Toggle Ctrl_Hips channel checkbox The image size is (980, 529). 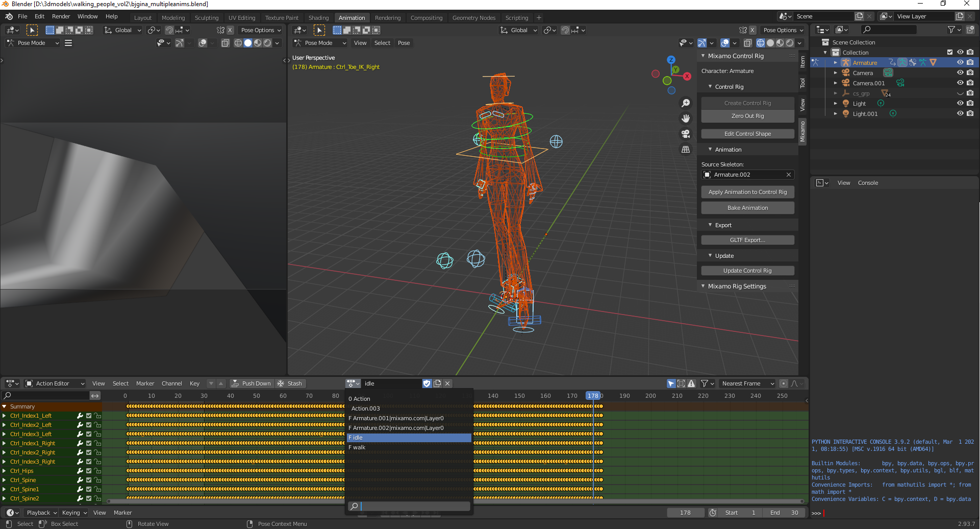point(89,471)
